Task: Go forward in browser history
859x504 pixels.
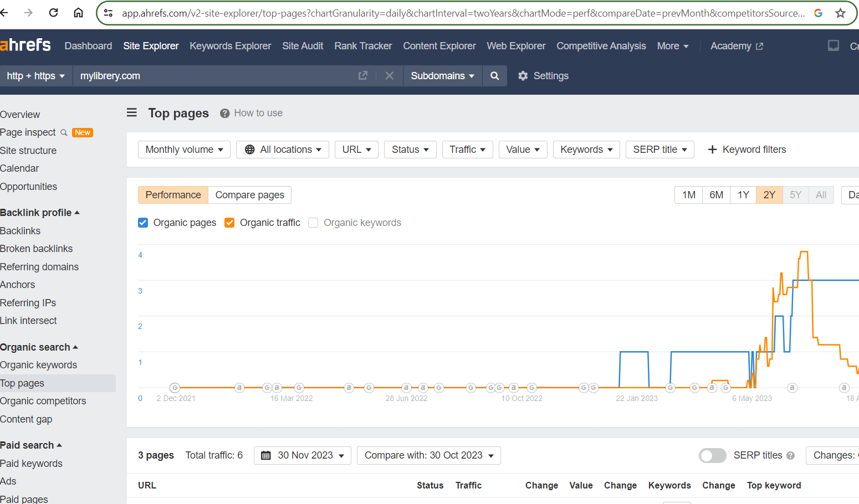Action: (28, 13)
